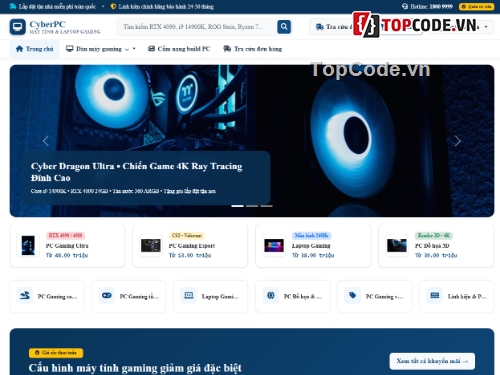
Task: Click the Render 3D - 4K tag
Action: pyautogui.click(x=434, y=235)
